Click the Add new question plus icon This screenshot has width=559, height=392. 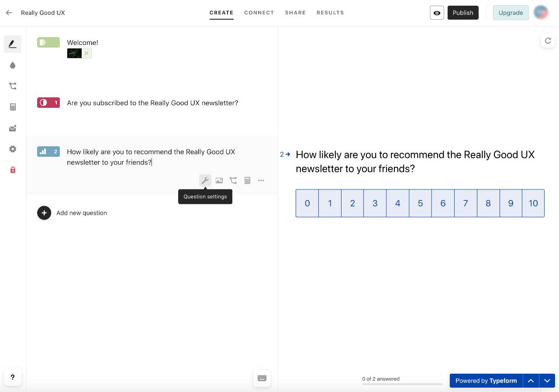click(44, 213)
